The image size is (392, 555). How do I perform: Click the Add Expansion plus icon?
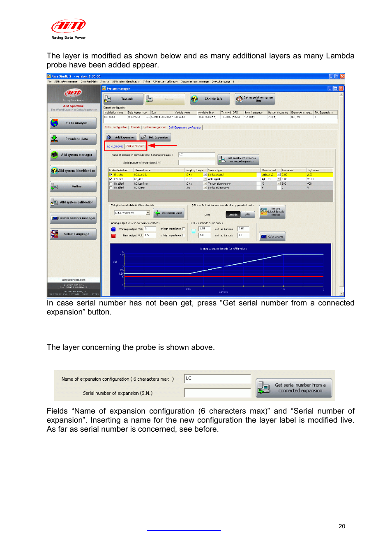109,137
